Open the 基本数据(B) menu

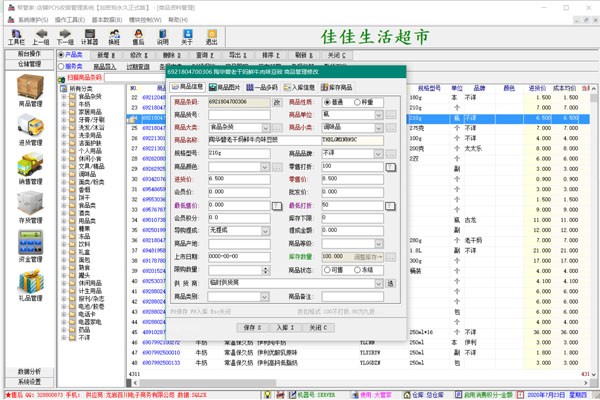point(107,20)
